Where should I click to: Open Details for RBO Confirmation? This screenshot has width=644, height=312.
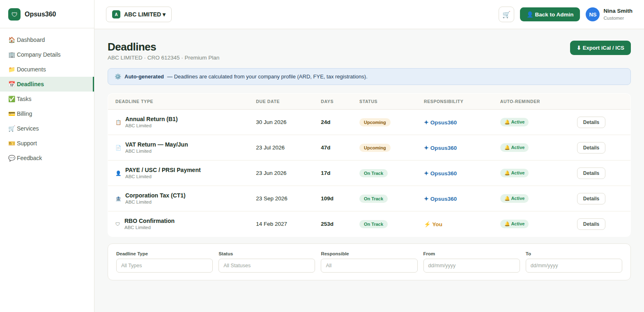pyautogui.click(x=591, y=224)
